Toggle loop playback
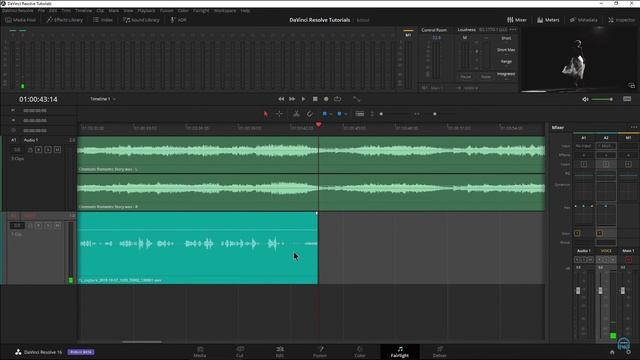The height and width of the screenshot is (360, 640). 338,99
